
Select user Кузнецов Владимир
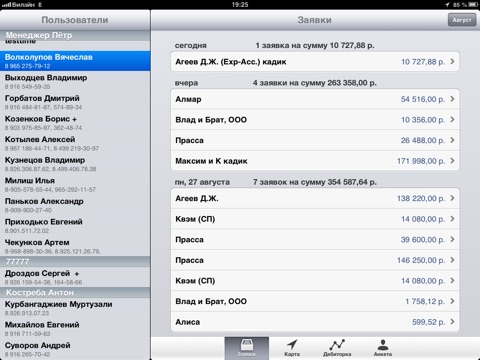[75, 164]
